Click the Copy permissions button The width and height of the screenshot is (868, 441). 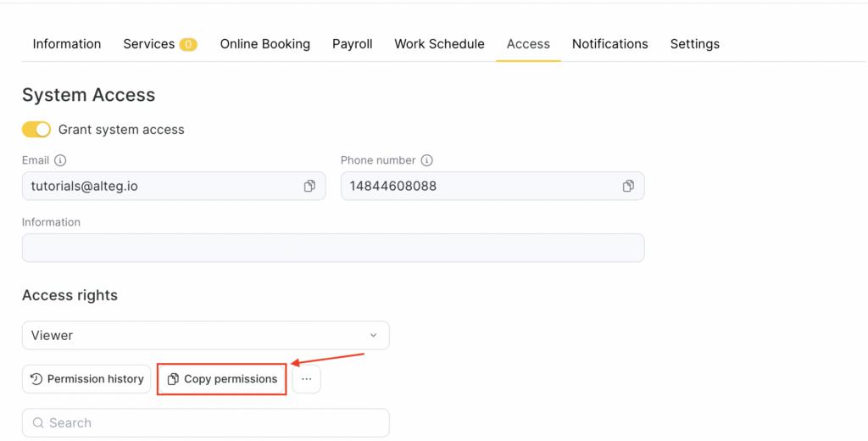click(x=222, y=379)
